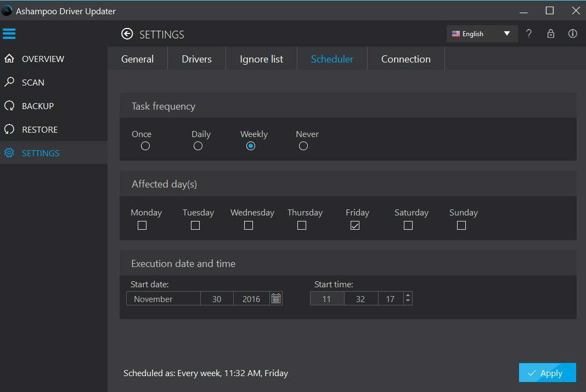The image size is (586, 392).
Task: Select the Never frequency radio button
Action: pyautogui.click(x=303, y=146)
